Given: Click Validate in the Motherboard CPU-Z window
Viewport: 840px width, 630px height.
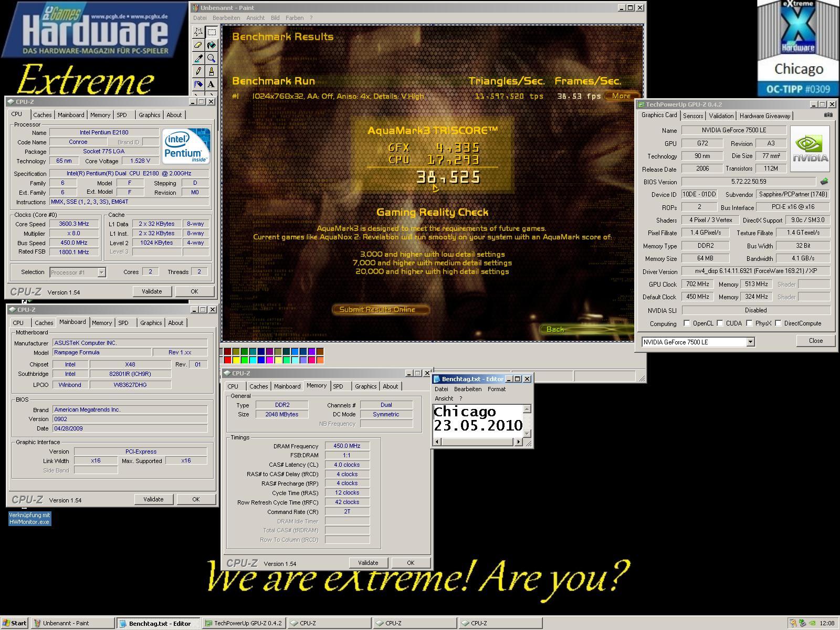Looking at the screenshot, I should click(x=153, y=499).
